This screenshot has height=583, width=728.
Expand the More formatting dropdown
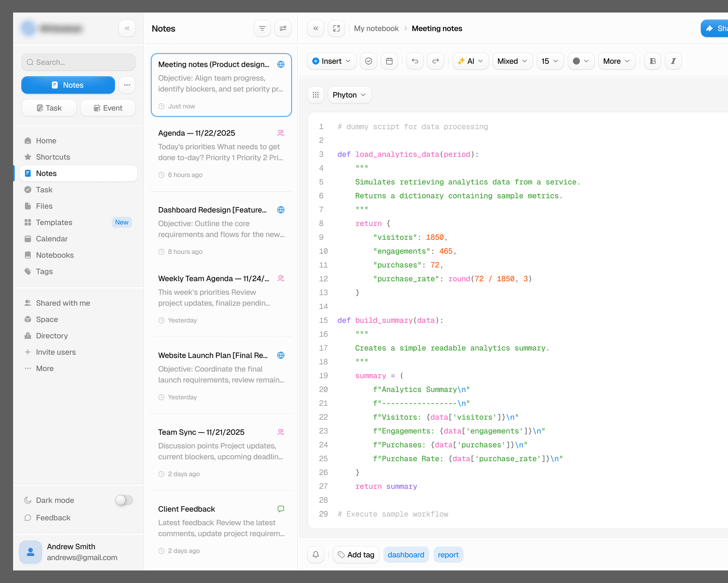(x=616, y=61)
